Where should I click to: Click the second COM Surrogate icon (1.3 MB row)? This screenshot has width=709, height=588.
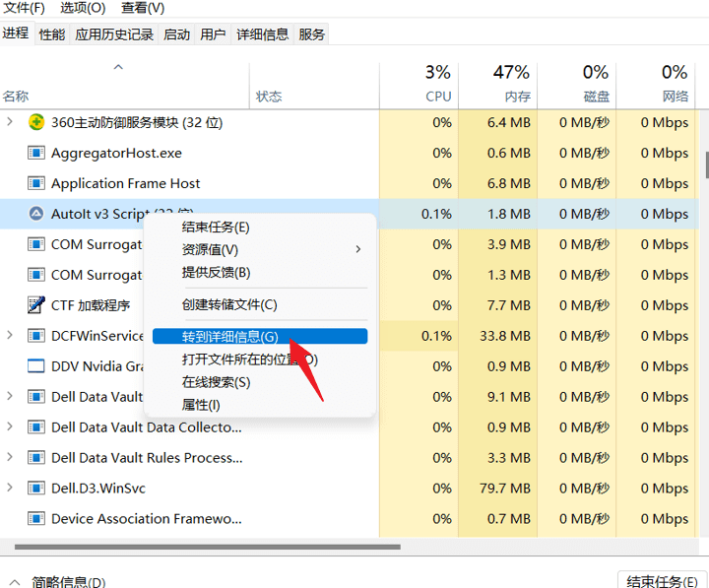click(36, 275)
